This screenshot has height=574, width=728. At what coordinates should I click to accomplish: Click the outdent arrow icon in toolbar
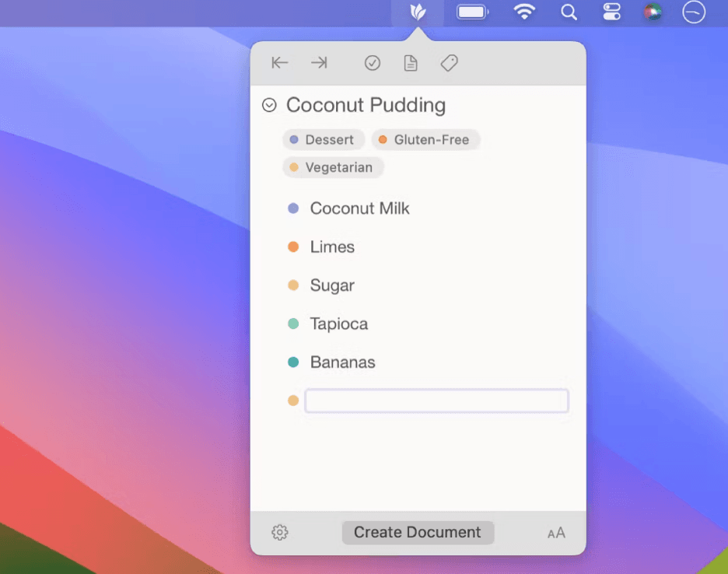[x=280, y=63]
